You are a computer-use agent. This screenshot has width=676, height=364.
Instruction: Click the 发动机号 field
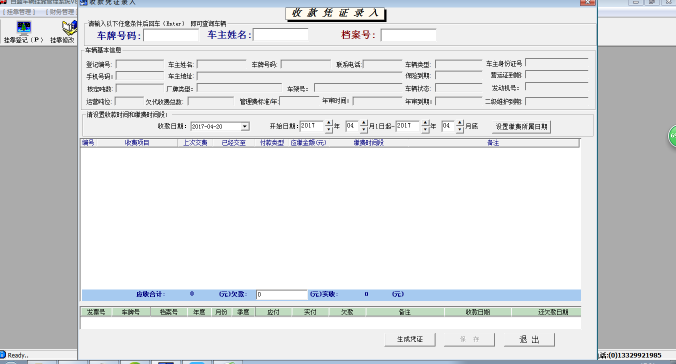click(x=557, y=88)
